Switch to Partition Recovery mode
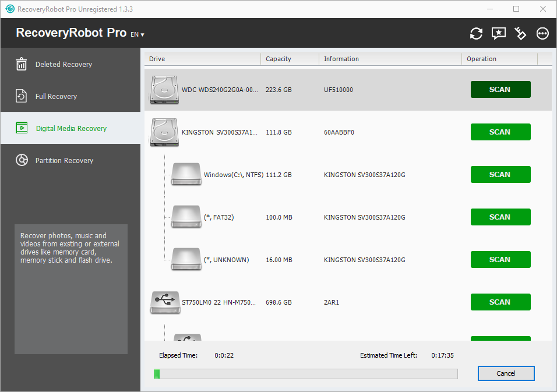Screen dimensions: 557x392 [x=70, y=160]
